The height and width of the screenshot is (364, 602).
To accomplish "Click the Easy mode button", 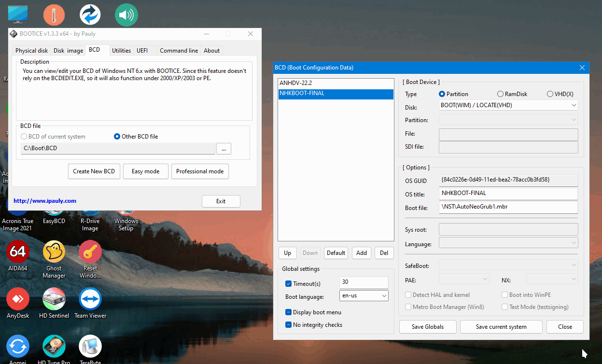I will pos(146,171).
